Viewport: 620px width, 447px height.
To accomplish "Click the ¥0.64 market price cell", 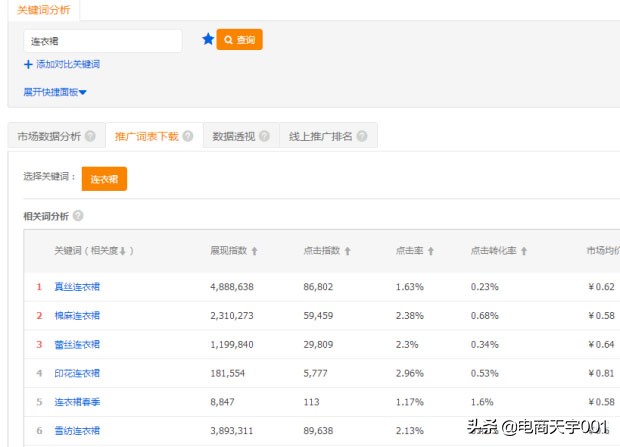I will pos(601,345).
